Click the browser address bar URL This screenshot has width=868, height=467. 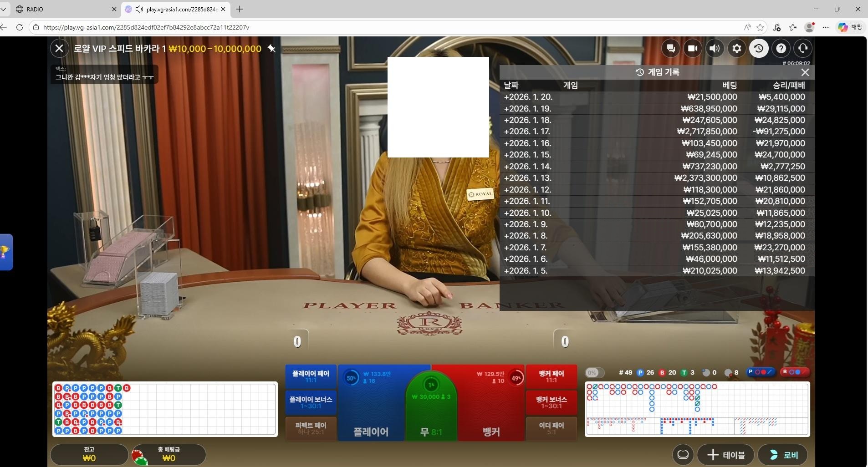point(146,27)
